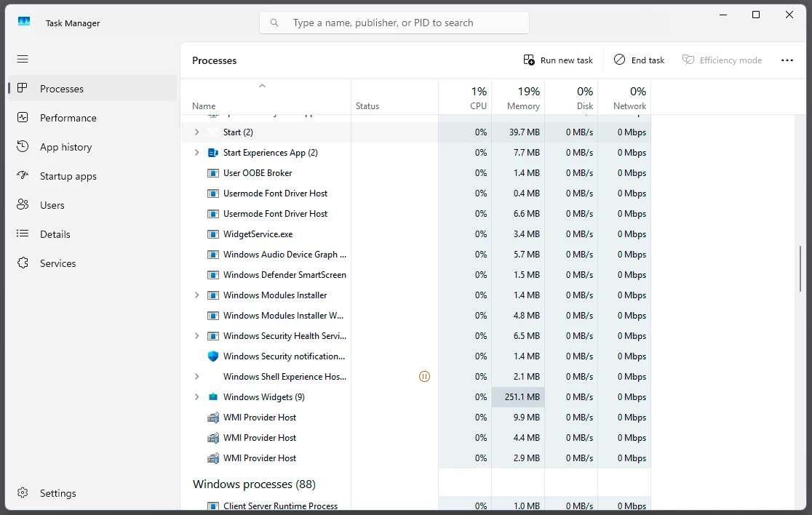Click the Windows Defender SmartScreen icon

coord(213,275)
